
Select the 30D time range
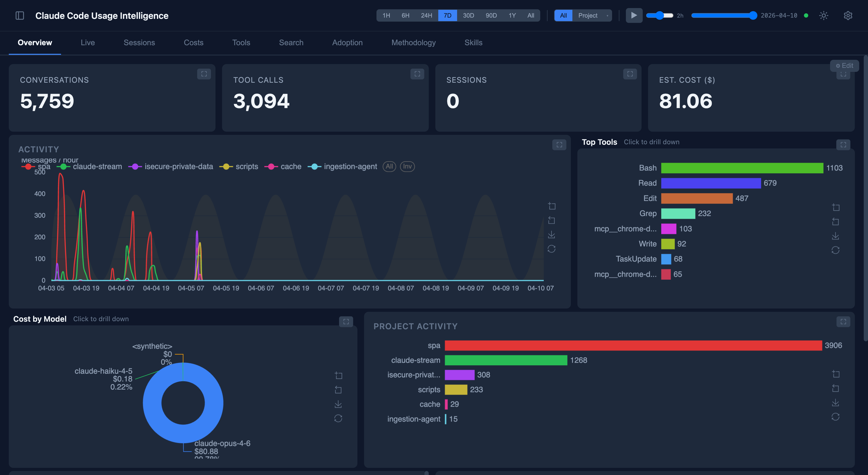point(468,15)
